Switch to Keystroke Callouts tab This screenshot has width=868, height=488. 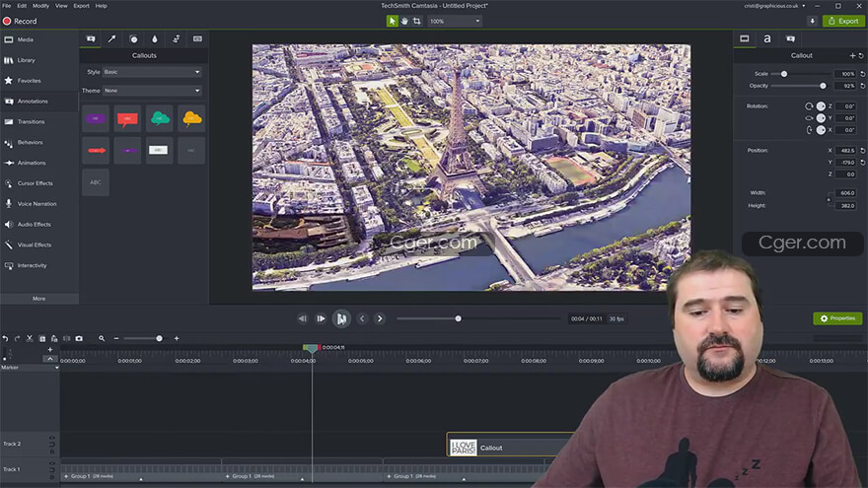197,39
